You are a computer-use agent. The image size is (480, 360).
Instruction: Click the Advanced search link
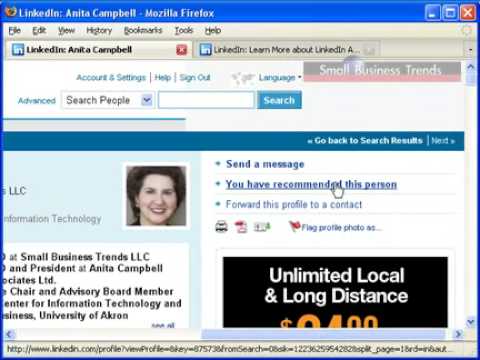click(37, 101)
